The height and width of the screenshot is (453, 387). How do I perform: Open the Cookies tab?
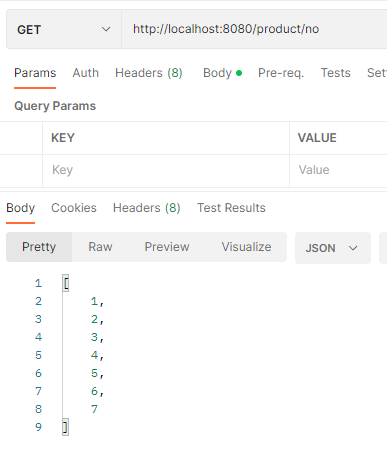(74, 208)
